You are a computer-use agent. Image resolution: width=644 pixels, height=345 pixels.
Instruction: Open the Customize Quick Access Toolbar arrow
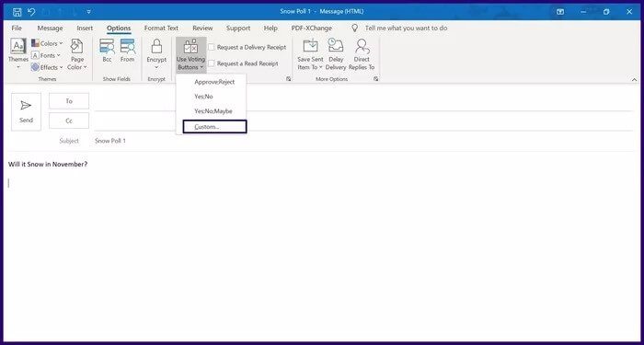[x=89, y=12]
